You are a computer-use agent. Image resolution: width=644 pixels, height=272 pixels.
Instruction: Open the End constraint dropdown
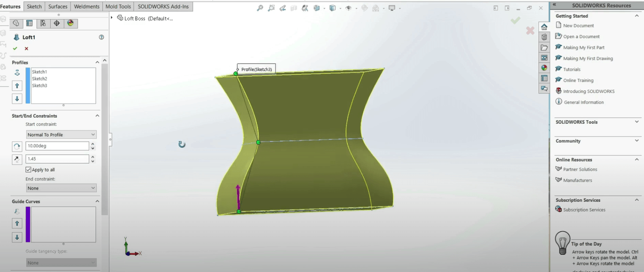pos(61,188)
